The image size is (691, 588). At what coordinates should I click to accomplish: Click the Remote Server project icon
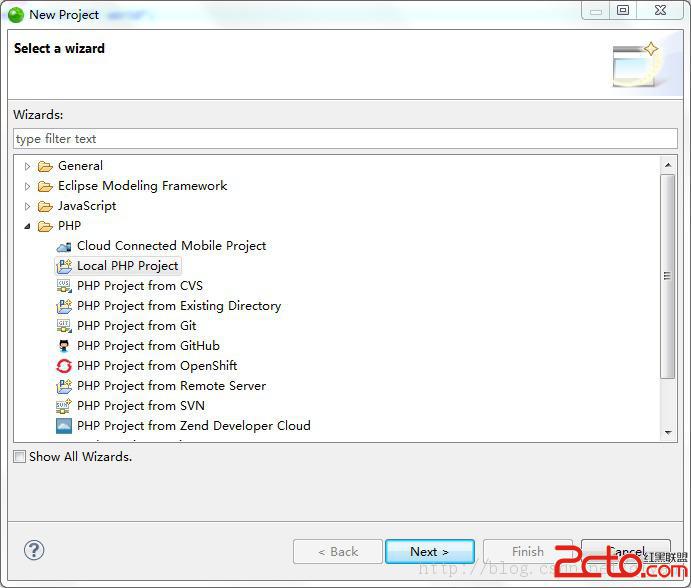coord(64,386)
